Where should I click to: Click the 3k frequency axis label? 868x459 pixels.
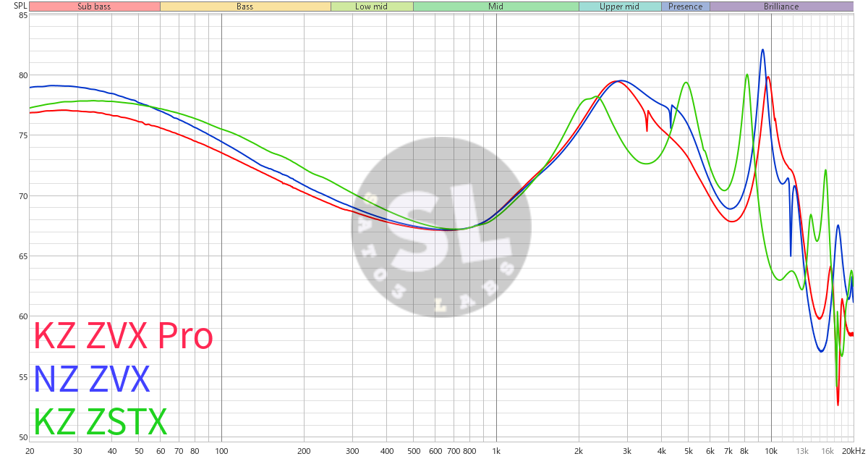(x=627, y=451)
